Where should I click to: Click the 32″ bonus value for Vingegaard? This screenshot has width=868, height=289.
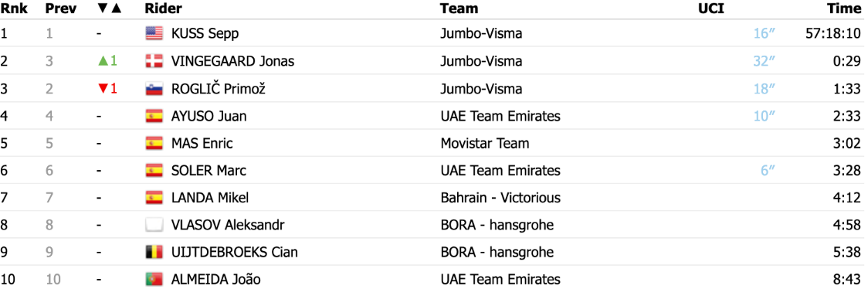click(764, 61)
